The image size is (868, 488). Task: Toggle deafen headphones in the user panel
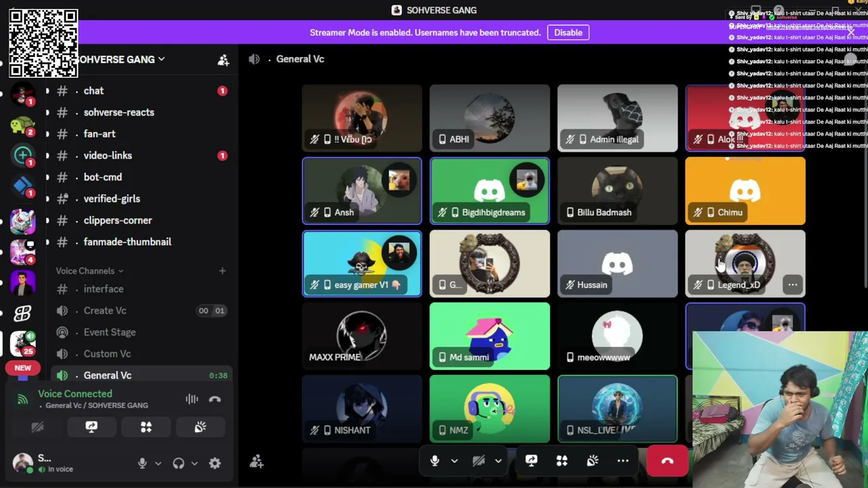(x=178, y=464)
